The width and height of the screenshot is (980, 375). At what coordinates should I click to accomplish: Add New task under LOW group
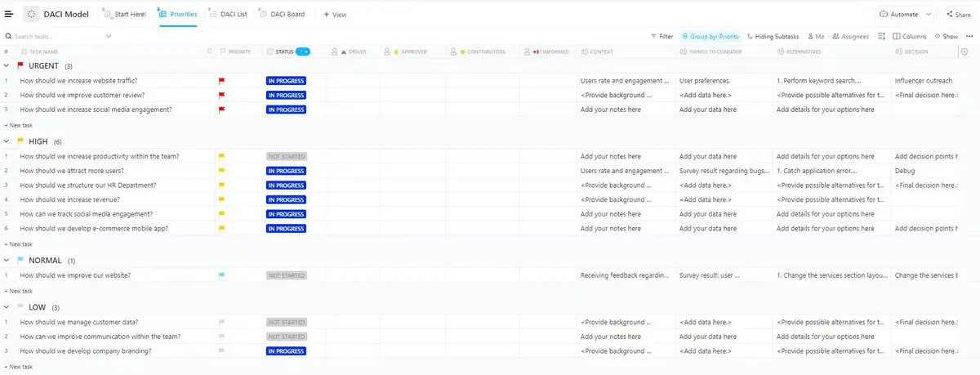tap(18, 367)
